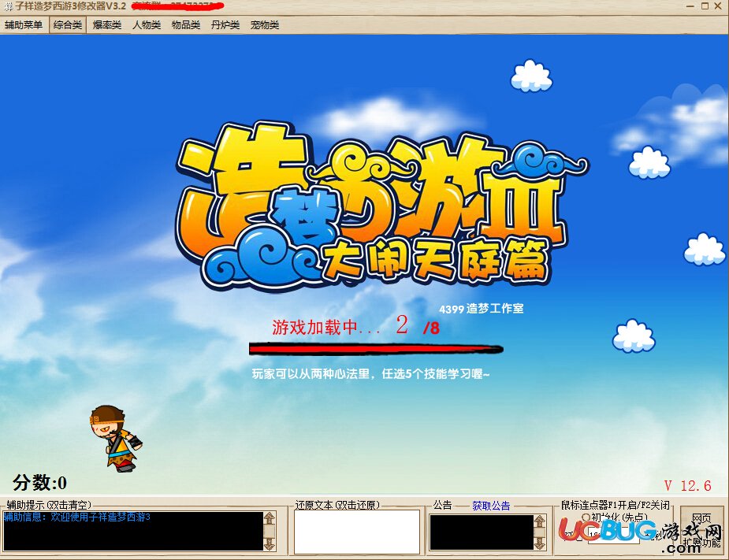This screenshot has height=560, width=729.
Task: Close the 修改器 window
Action: tap(718, 6)
